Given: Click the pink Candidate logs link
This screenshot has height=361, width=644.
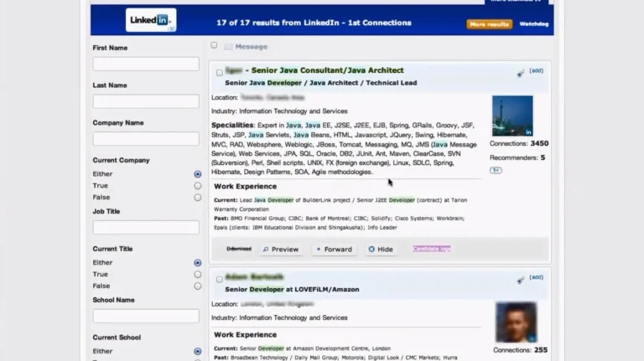Looking at the screenshot, I should pyautogui.click(x=432, y=249).
